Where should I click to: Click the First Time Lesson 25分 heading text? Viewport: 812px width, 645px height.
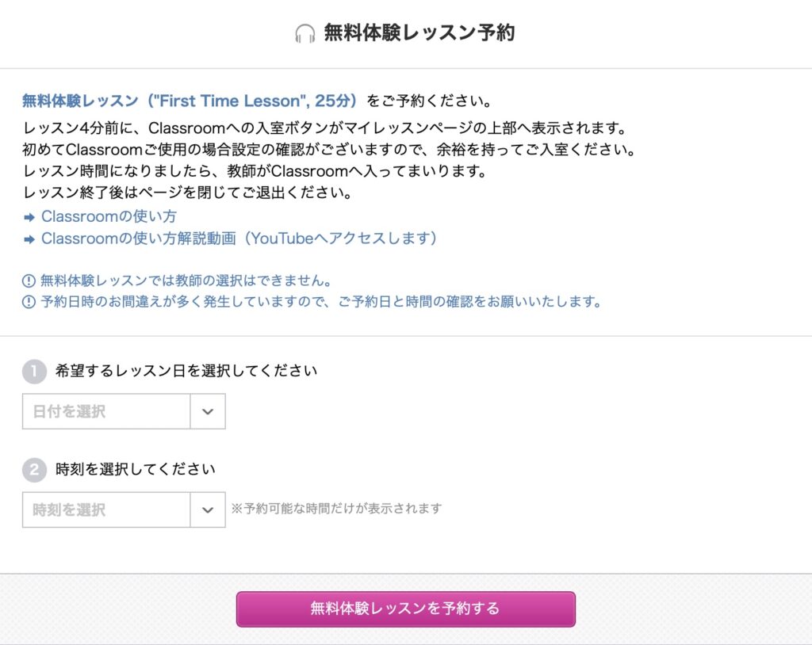point(190,101)
